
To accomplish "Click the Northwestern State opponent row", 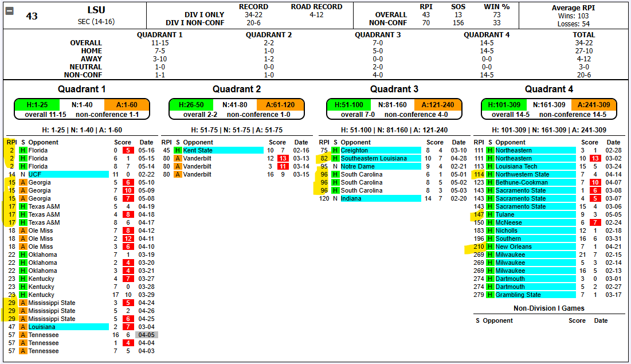I will [x=535, y=174].
